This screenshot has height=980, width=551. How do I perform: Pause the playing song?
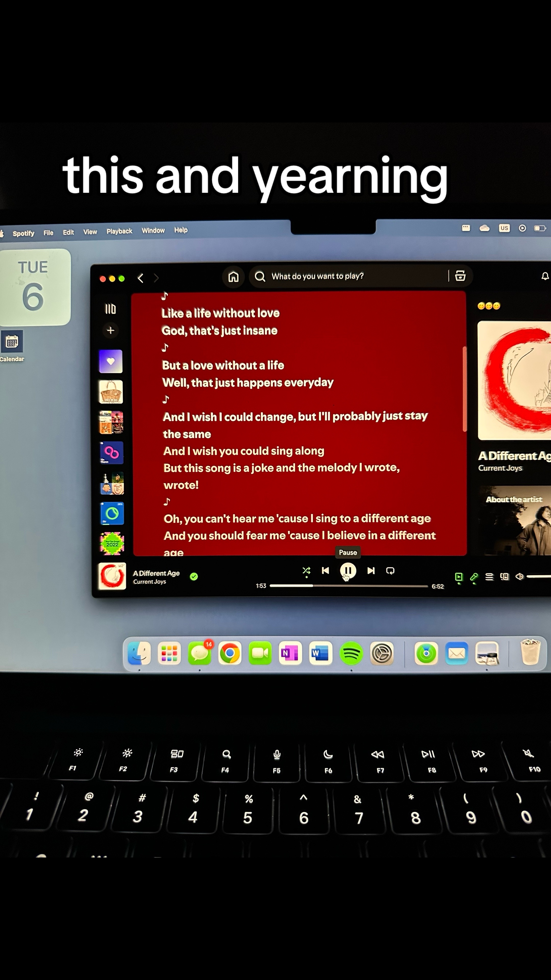[347, 571]
